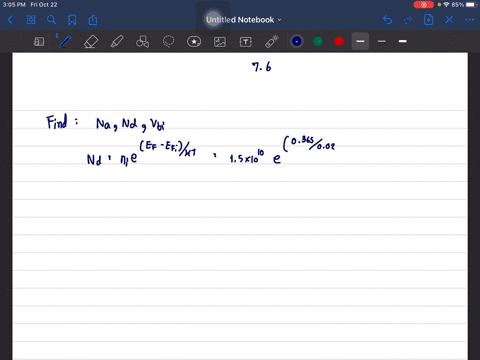Activate the Laser pointer tool
Viewport: 480px width, 360px height.
point(272,42)
